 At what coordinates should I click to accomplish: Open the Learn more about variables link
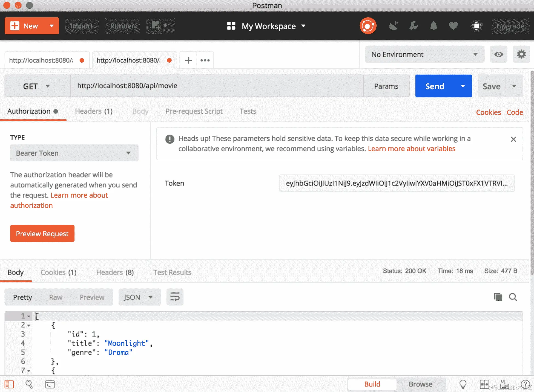(x=411, y=149)
